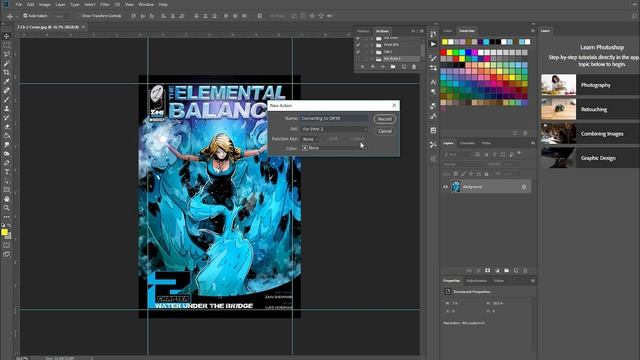Select the Hand tool

(7, 199)
